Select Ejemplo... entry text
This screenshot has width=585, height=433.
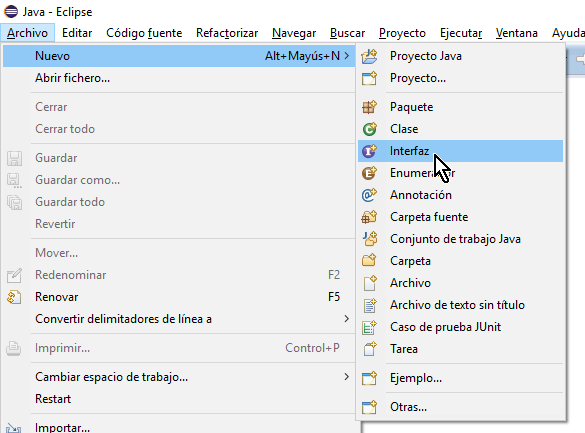416,378
